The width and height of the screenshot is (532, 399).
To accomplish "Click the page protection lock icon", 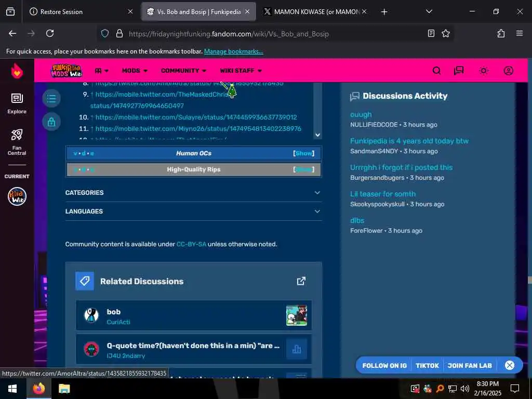I will click(x=51, y=122).
